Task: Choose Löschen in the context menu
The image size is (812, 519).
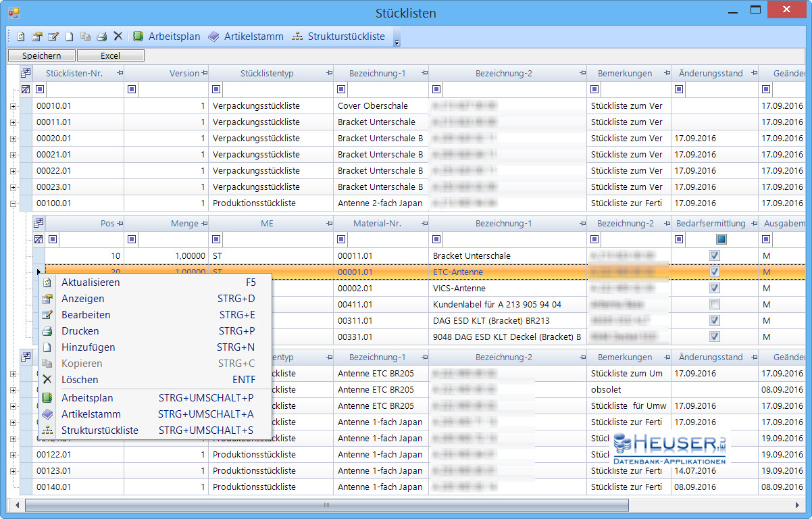Action: pos(155,380)
